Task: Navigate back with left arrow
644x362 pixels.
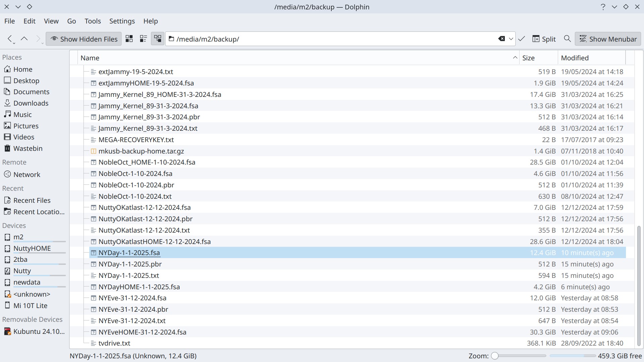Action: 10,39
